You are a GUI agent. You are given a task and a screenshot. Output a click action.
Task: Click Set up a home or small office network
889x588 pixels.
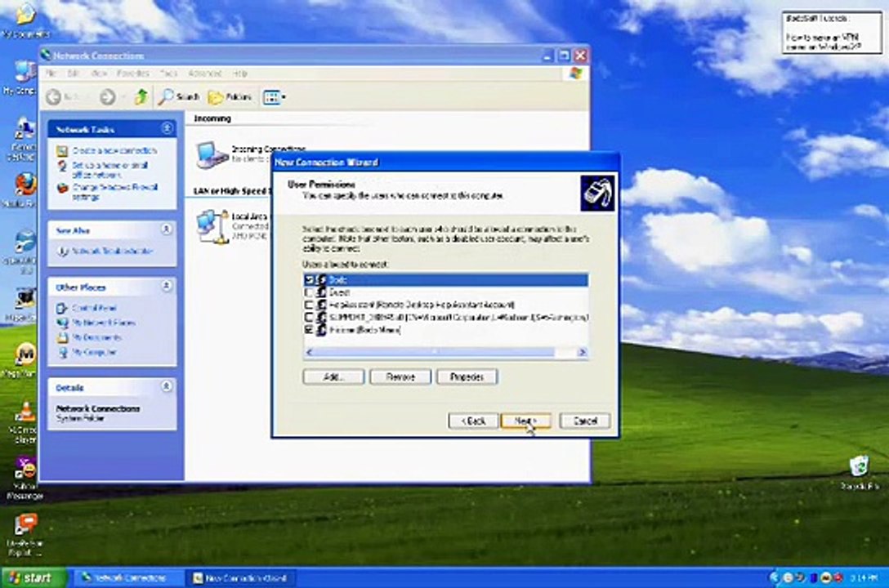pos(110,170)
